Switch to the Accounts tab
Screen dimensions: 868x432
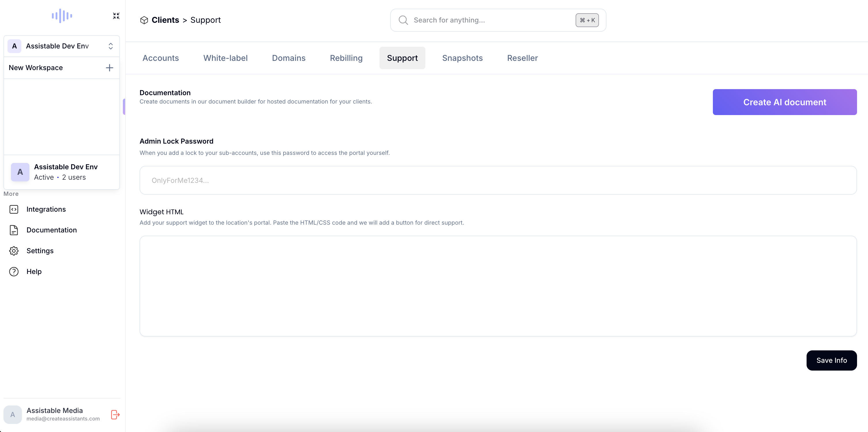160,58
